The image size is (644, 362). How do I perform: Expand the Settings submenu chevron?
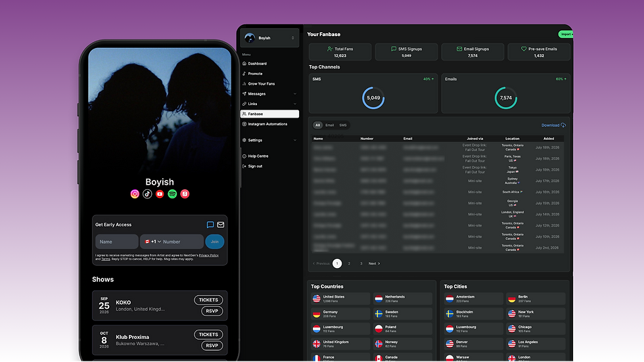pos(295,141)
